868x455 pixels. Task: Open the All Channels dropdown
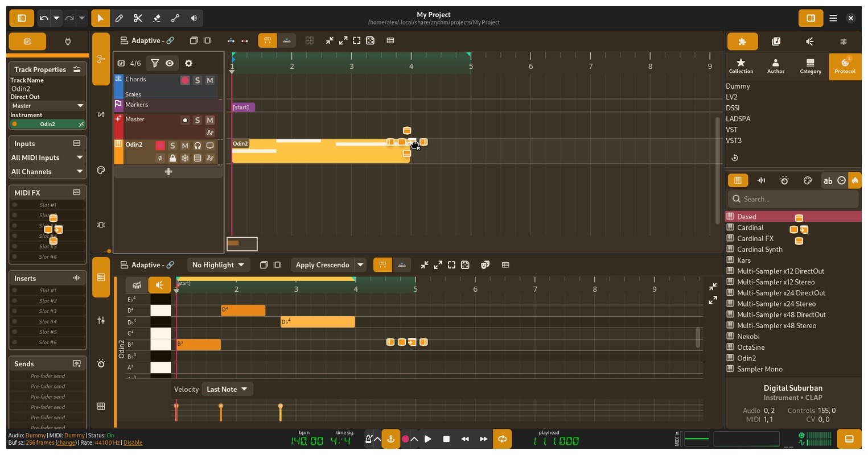[48, 171]
